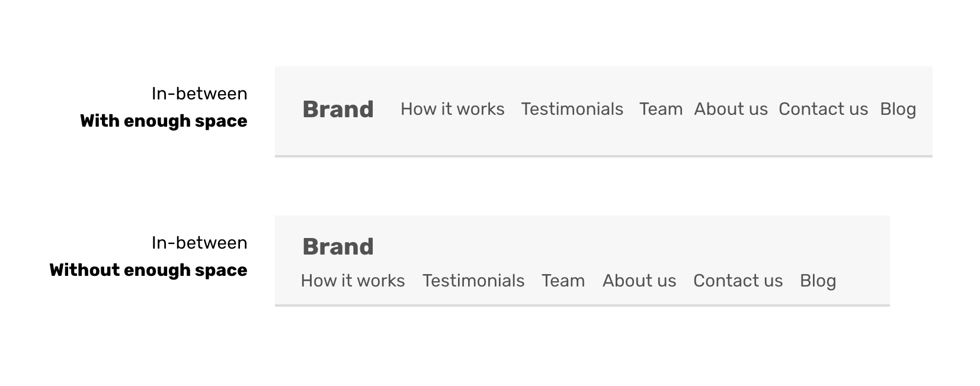Screen dimensions: 980x386
Task: Select Testimonials in the wrapped two-row navbar
Action: pos(473,281)
